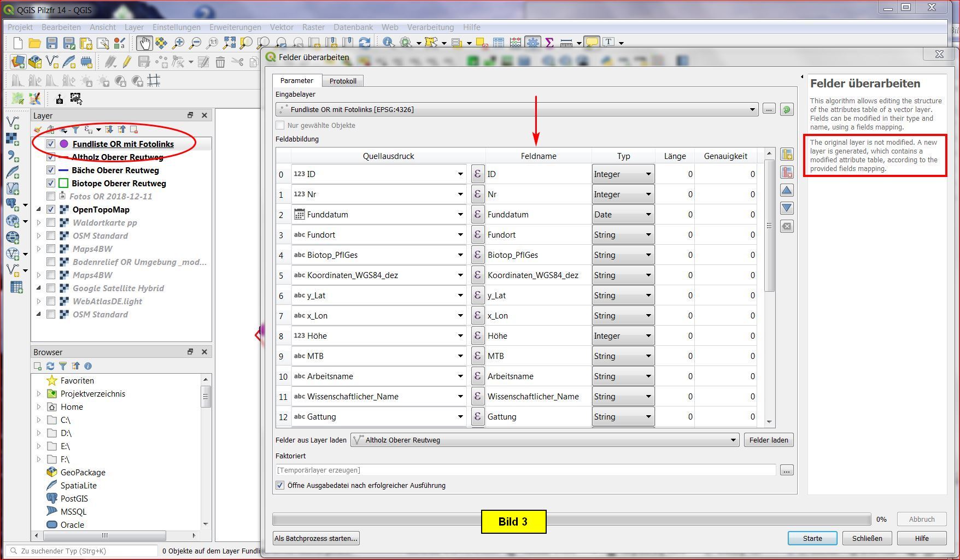This screenshot has width=960, height=560.
Task: Toggle visibility of Biotope Oberer Reutweg layer
Action: coord(51,184)
